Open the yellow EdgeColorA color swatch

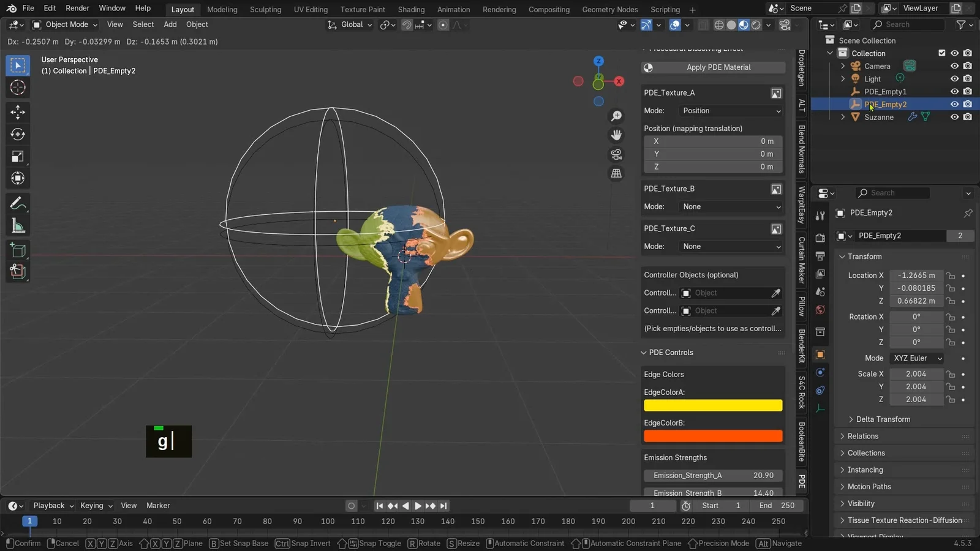coord(713,405)
